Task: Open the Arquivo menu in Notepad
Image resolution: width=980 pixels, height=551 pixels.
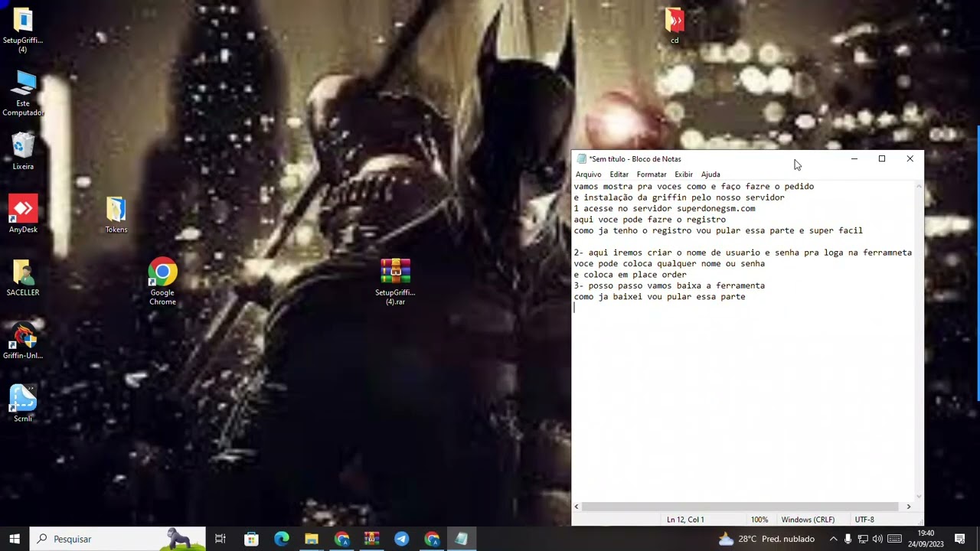Action: [x=589, y=174]
